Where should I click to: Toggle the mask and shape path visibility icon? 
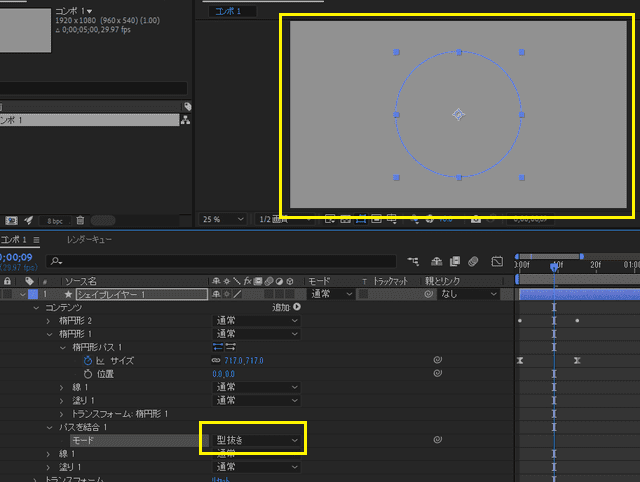361,219
